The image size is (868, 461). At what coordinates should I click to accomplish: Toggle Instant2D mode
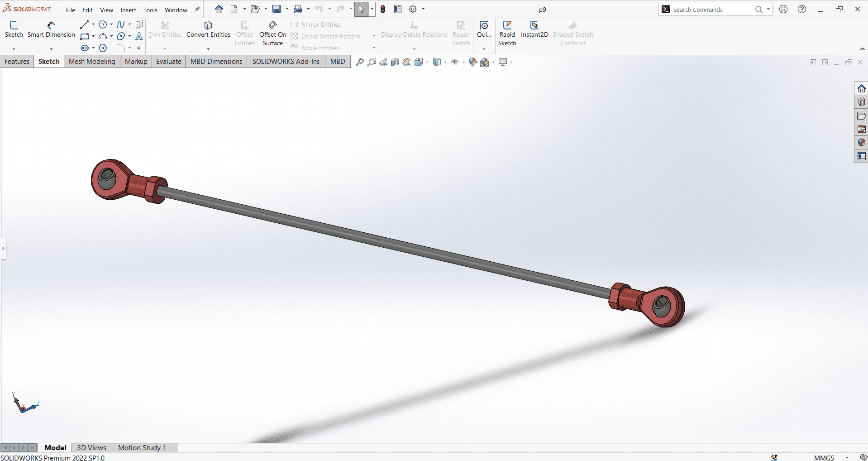[x=534, y=29]
